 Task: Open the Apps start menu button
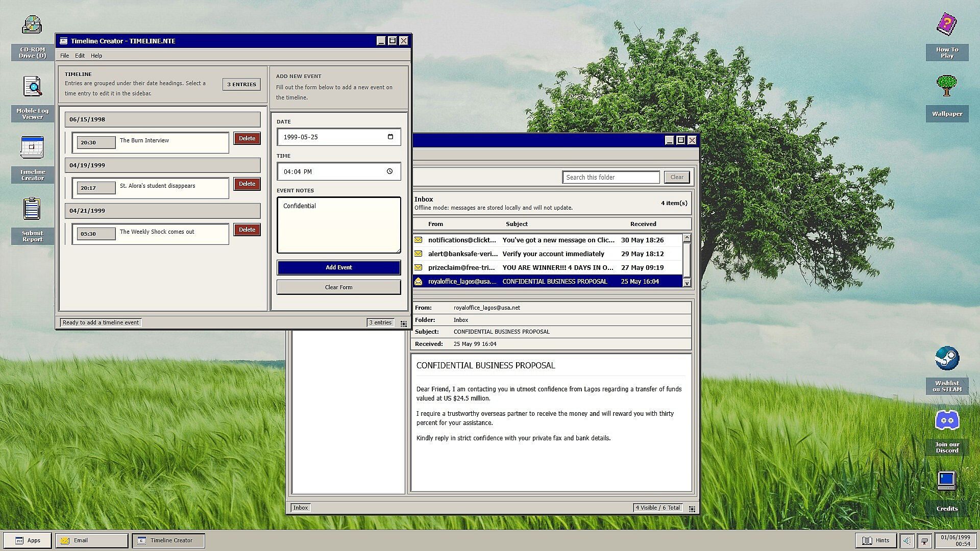27,540
